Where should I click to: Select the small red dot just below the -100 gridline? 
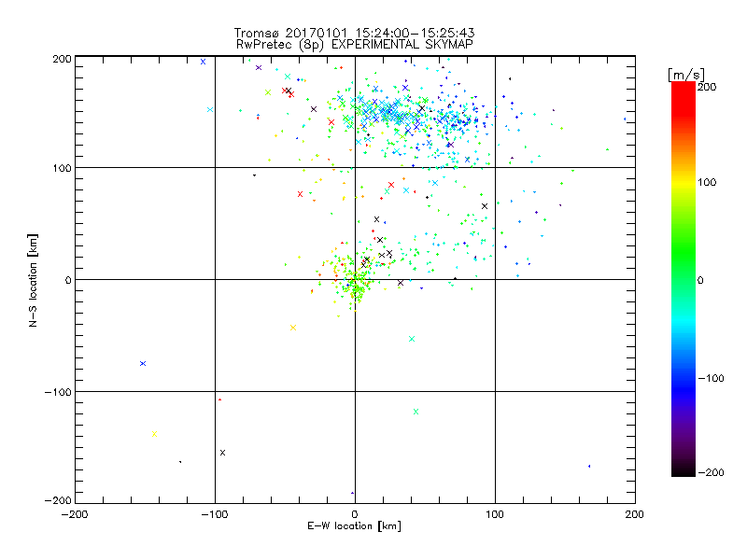click(x=219, y=399)
